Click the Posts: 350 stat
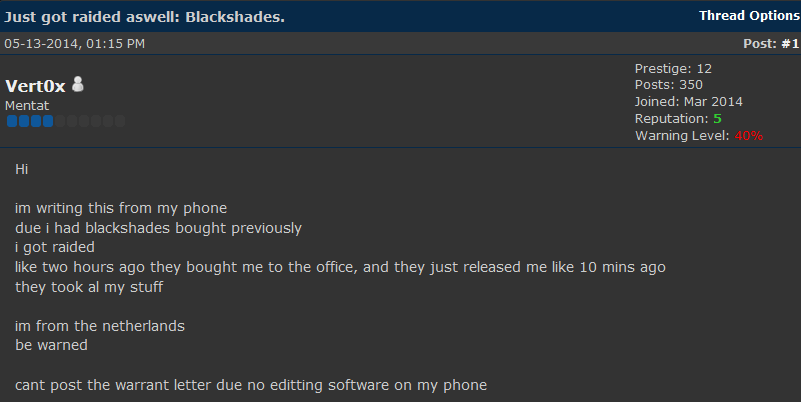Viewport: 801px width, 402px height. click(670, 85)
